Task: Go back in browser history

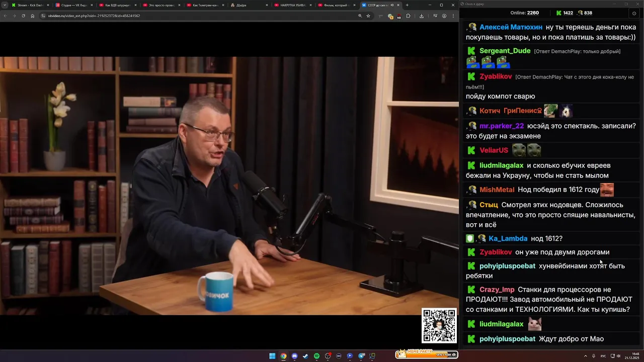Action: [5, 16]
